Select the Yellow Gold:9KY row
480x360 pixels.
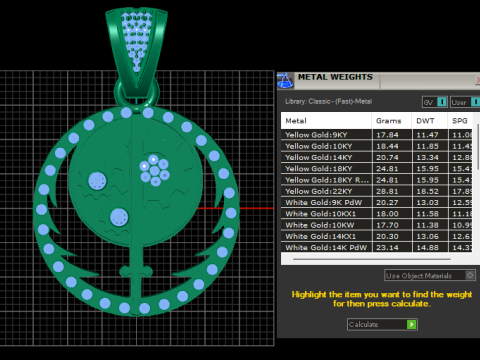click(x=376, y=135)
